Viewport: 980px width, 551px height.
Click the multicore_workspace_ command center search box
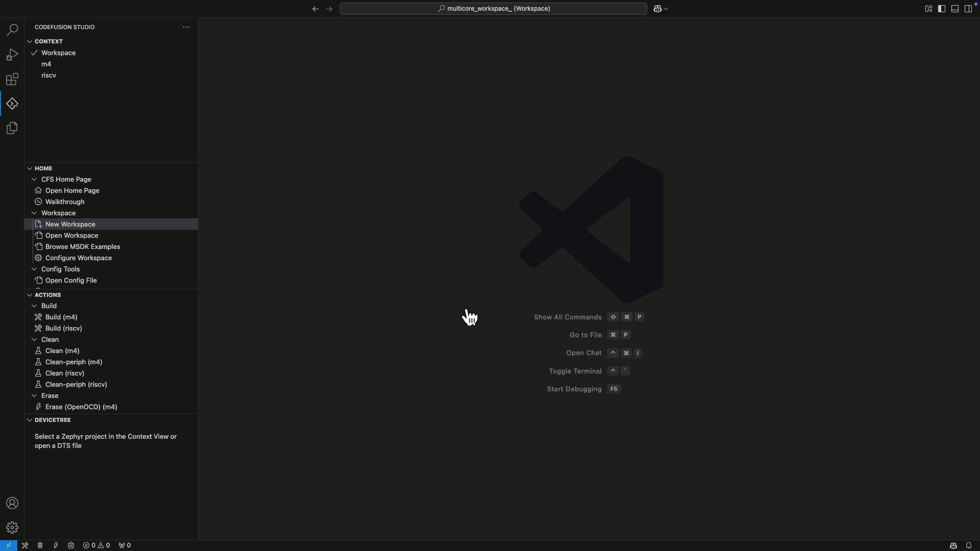click(x=493, y=9)
